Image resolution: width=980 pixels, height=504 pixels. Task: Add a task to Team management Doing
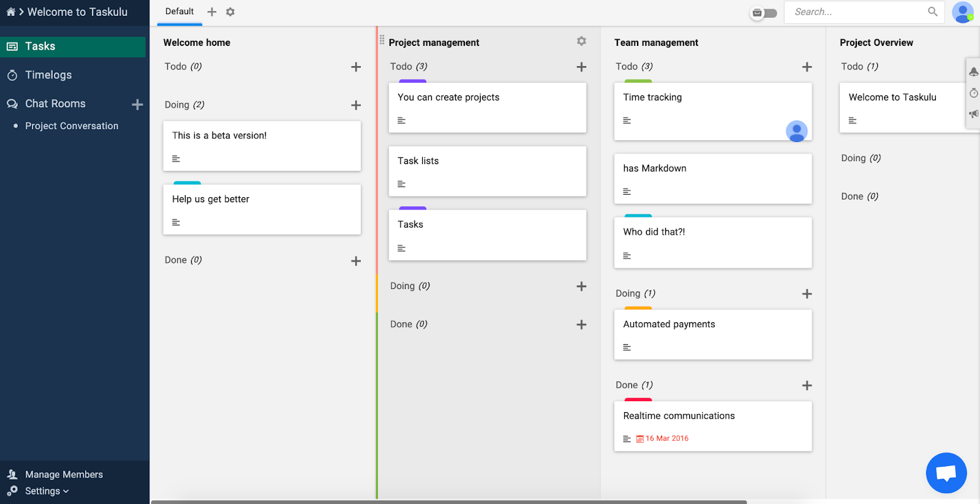point(807,294)
